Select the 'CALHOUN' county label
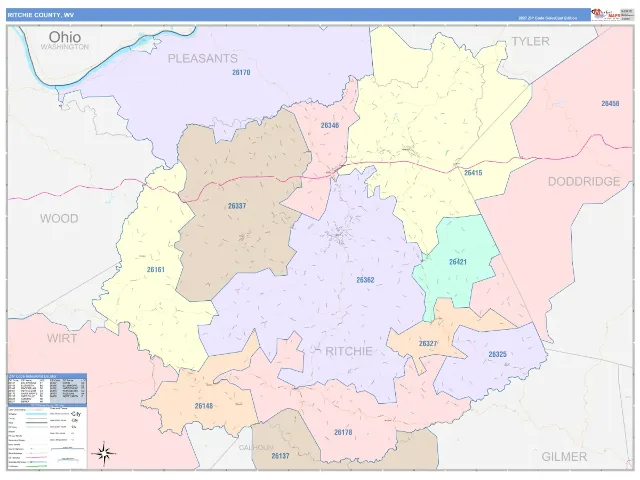Viewport: 640px width, 480px height. (x=256, y=448)
